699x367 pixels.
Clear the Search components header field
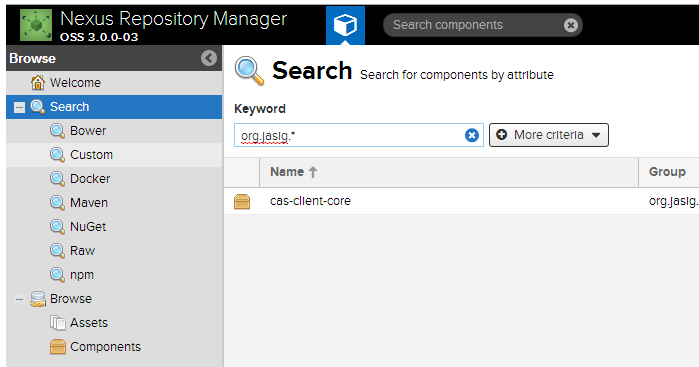(571, 25)
